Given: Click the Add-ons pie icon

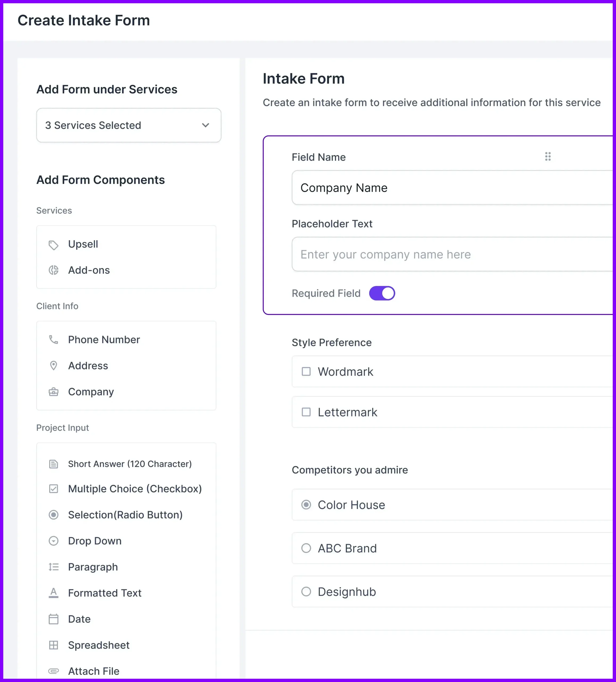Looking at the screenshot, I should click(54, 270).
